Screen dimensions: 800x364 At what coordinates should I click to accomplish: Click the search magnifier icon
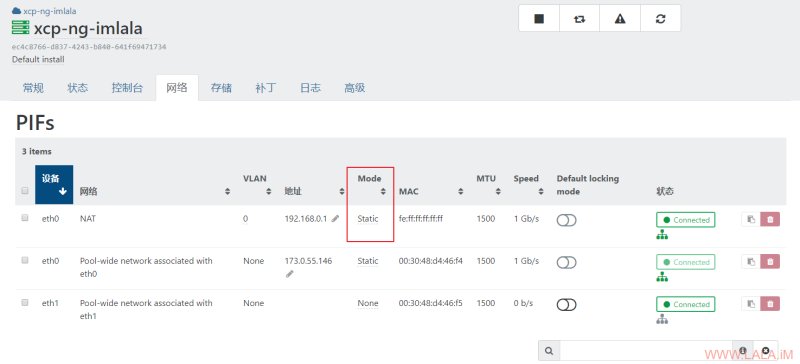click(549, 351)
